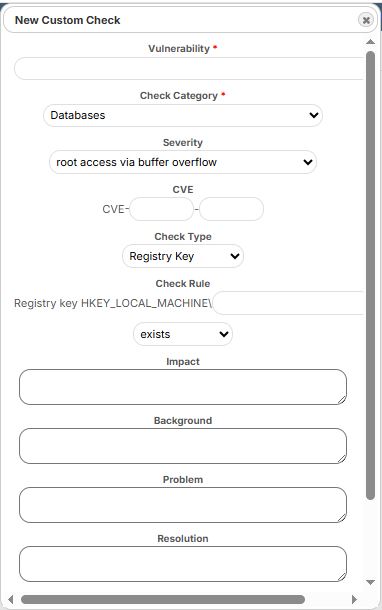Click the first CVE year field
Screen dimensions: 382x610
tap(161, 209)
